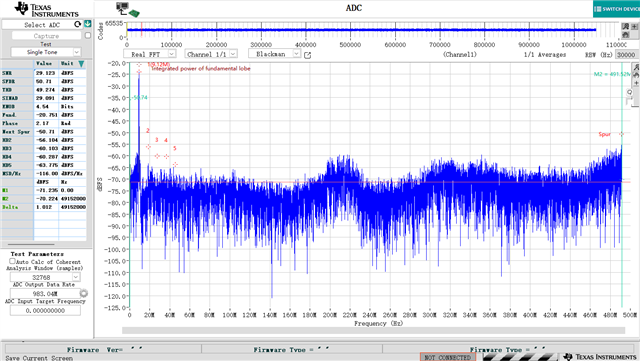
Task: Open the 32768 samples dropdown
Action: pos(45,277)
